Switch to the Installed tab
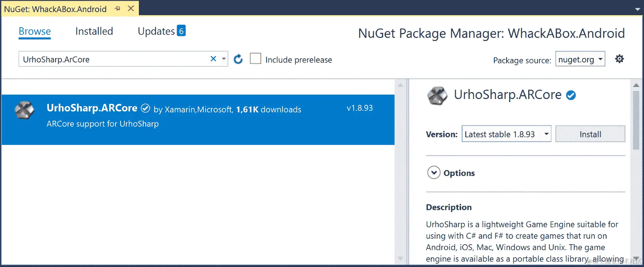Screen dimensions: 644x267 coord(94,31)
